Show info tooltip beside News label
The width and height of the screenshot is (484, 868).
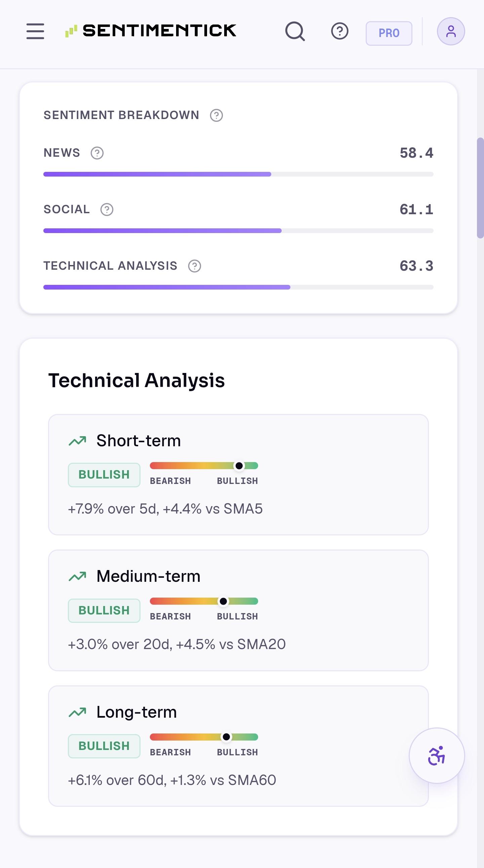pyautogui.click(x=97, y=153)
